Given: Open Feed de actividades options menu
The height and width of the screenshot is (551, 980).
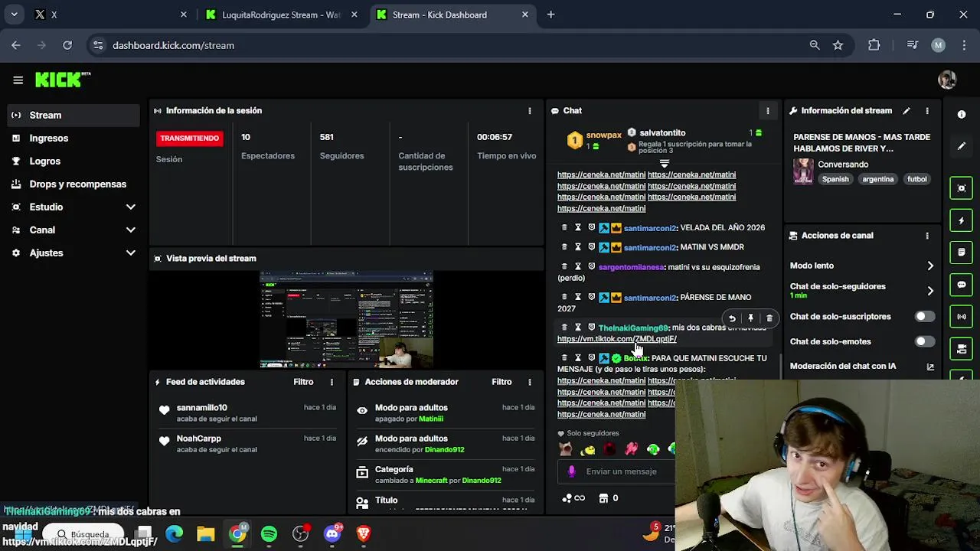Looking at the screenshot, I should click(x=332, y=382).
